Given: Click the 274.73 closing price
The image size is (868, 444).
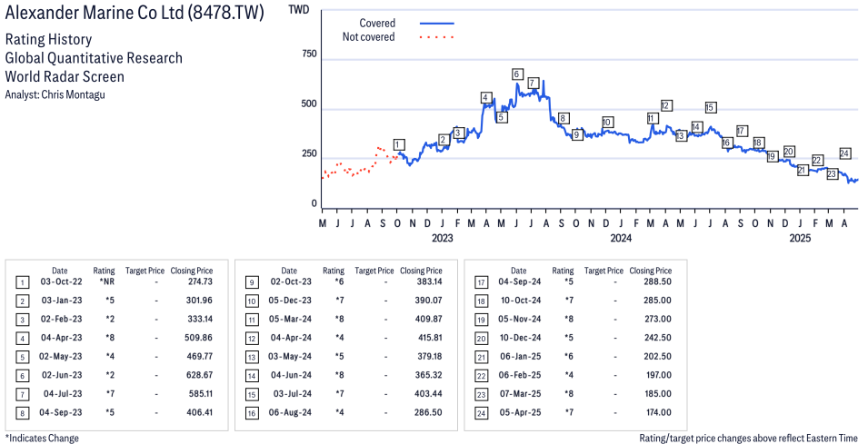Looking at the screenshot, I should pos(200,281).
